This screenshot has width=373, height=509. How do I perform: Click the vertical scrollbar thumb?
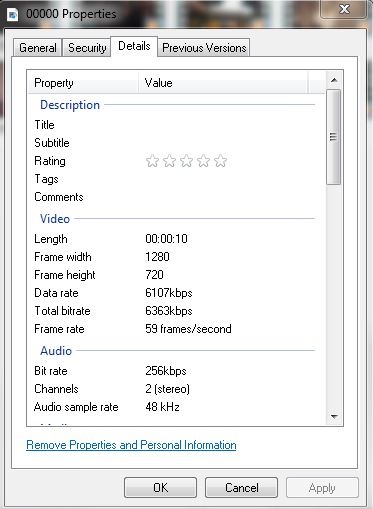(333, 137)
